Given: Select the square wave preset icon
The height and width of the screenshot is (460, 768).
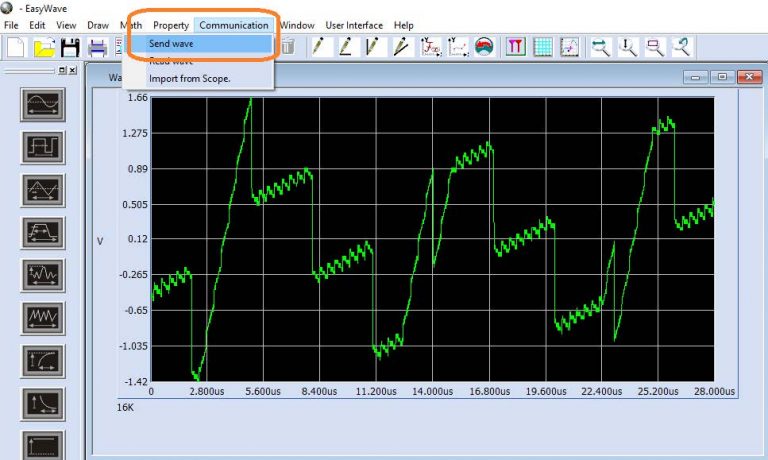Looking at the screenshot, I should 43,147.
